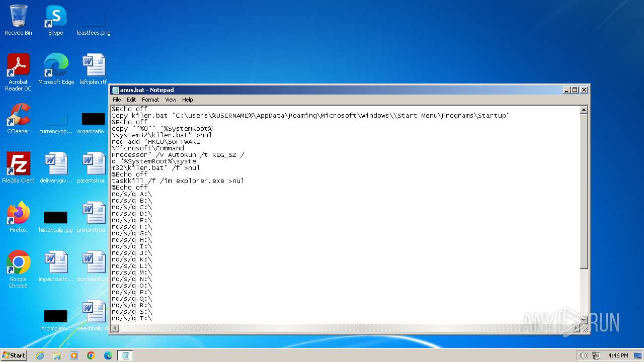Launch Skype from the desktop
The width and height of the screenshot is (644, 362).
tap(55, 21)
